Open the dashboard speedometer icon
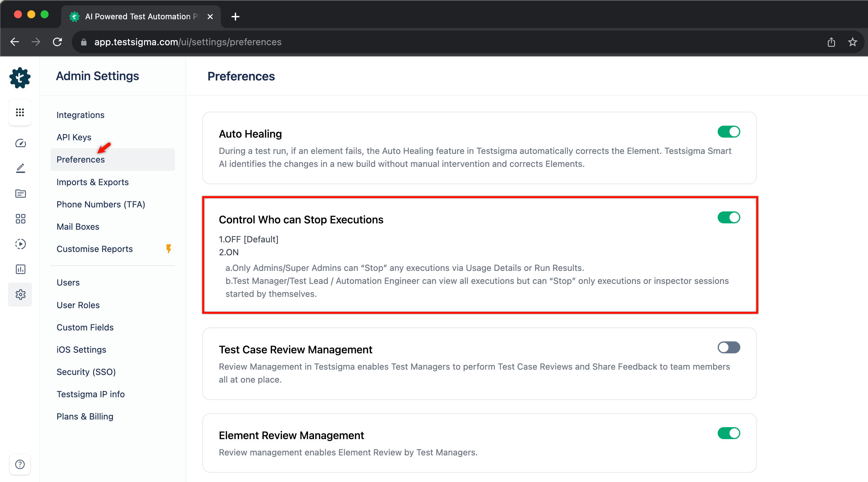Image resolution: width=868 pixels, height=482 pixels. click(x=20, y=143)
